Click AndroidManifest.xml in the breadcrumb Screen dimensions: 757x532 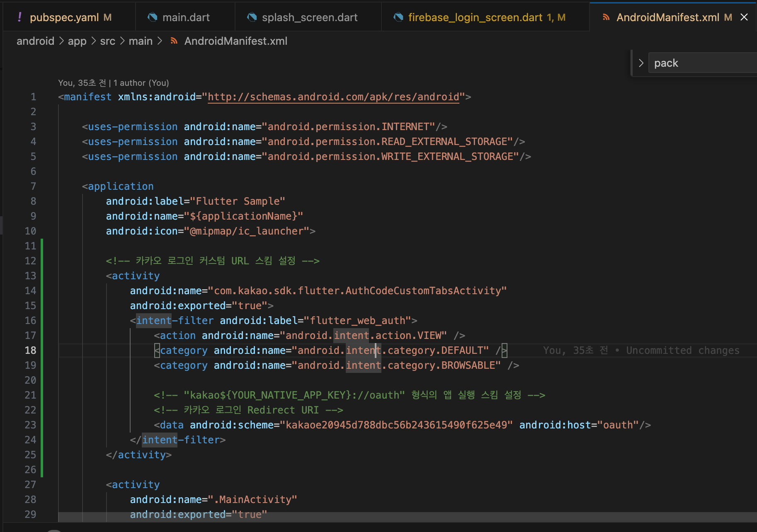235,41
